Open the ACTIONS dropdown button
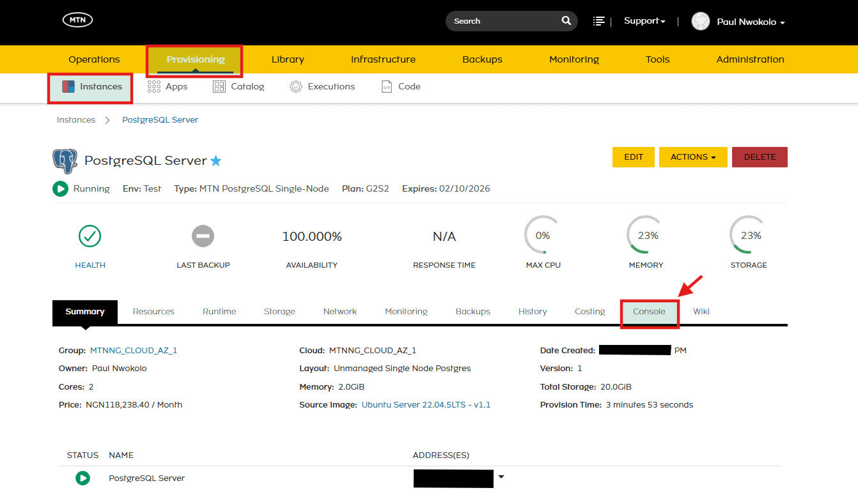The width and height of the screenshot is (858, 504). click(x=693, y=157)
